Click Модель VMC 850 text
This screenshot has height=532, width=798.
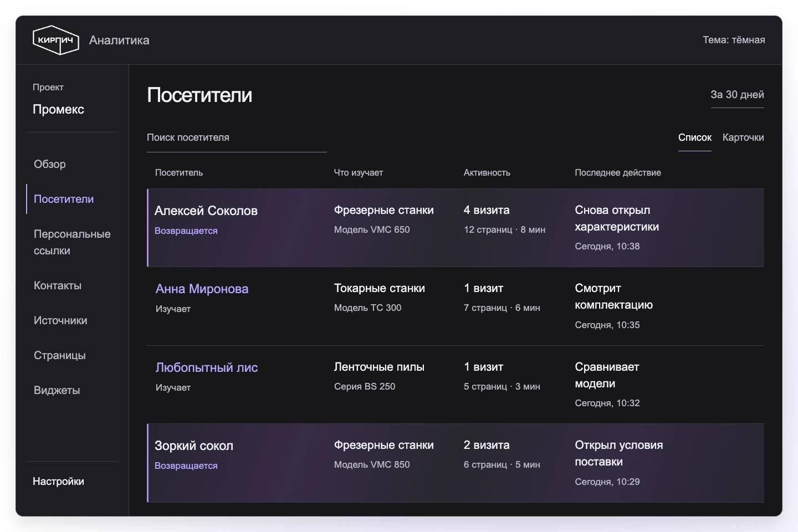[x=372, y=464]
